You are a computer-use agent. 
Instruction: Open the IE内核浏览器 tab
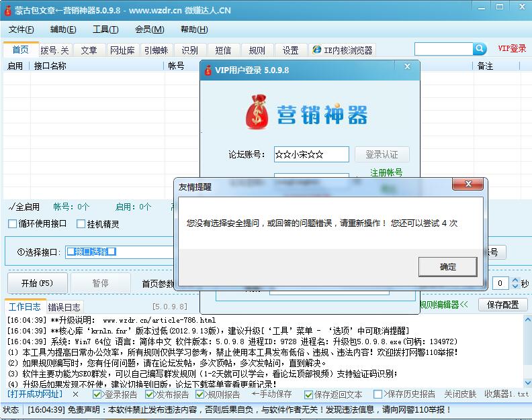(x=343, y=50)
